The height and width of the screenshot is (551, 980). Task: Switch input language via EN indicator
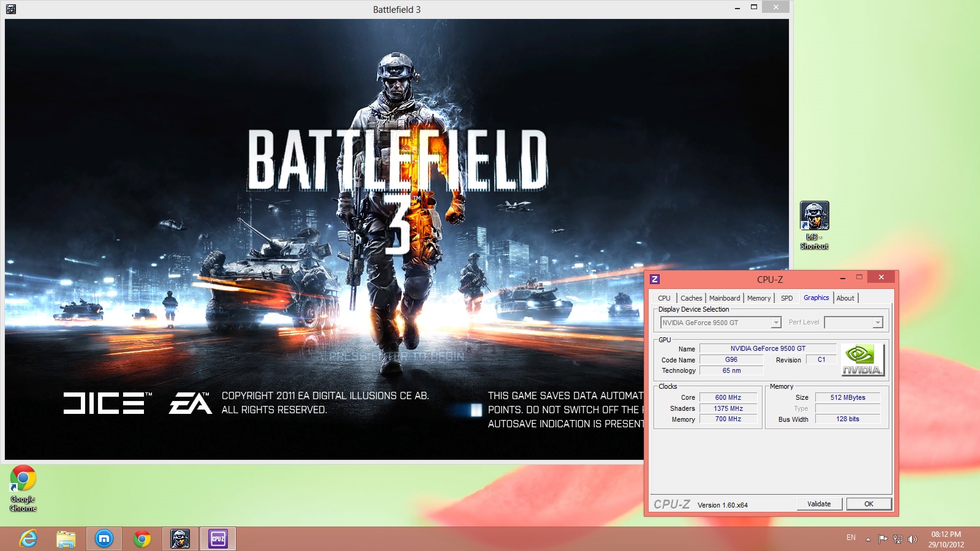[851, 538]
